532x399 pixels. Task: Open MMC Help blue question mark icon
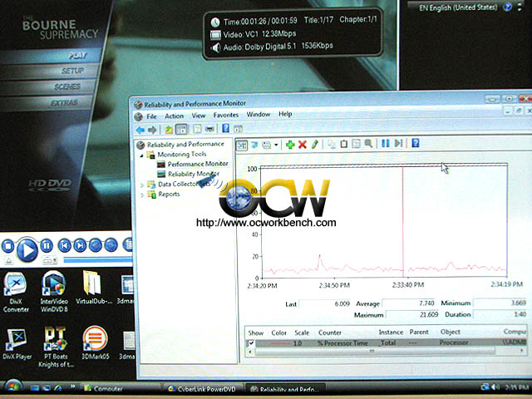click(225, 128)
